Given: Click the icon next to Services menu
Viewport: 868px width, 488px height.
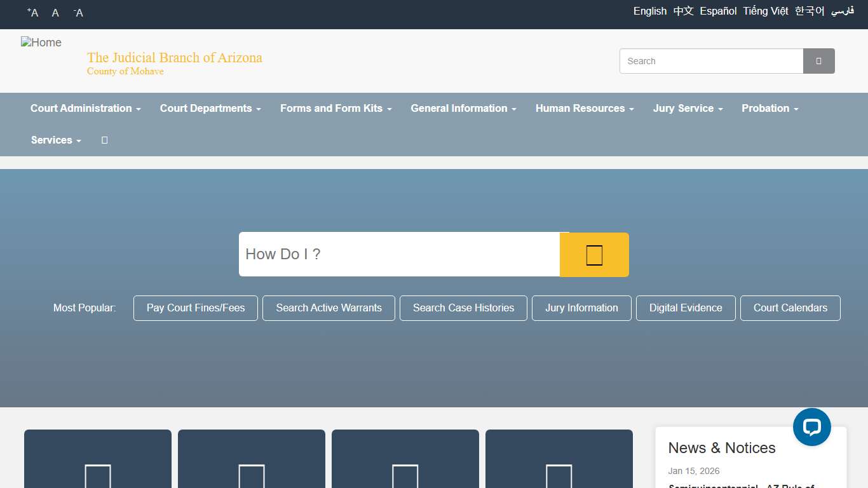Looking at the screenshot, I should tap(105, 140).
